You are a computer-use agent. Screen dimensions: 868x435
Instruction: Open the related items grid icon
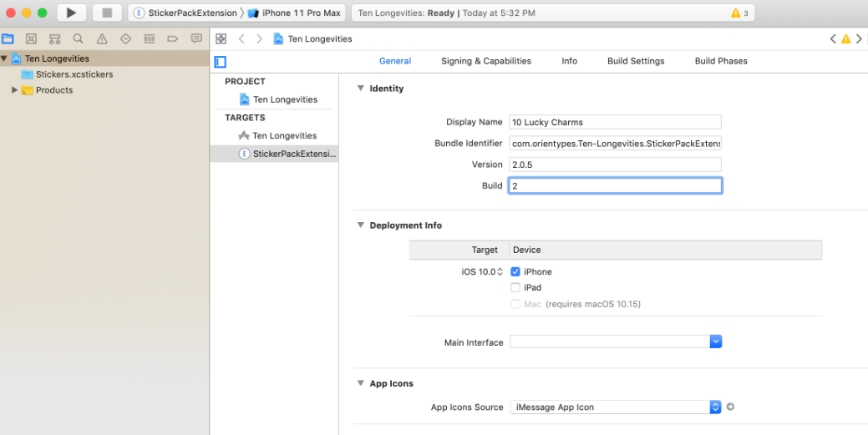pos(221,38)
